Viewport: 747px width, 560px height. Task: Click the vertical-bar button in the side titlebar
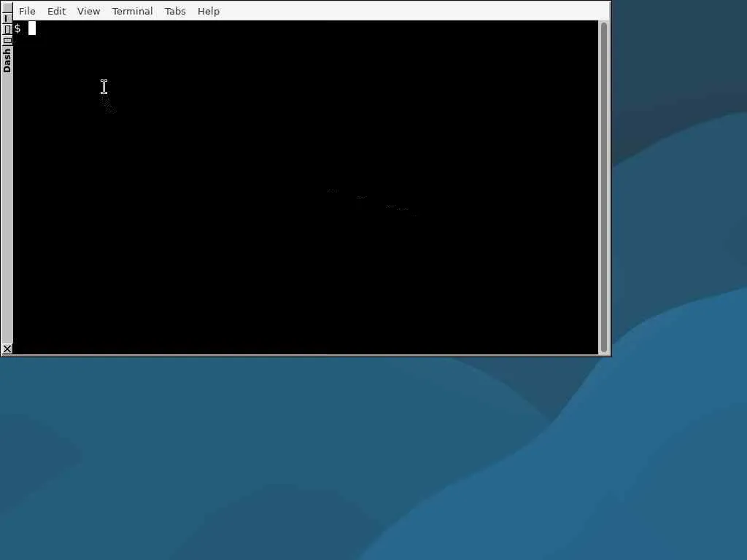tap(6, 18)
